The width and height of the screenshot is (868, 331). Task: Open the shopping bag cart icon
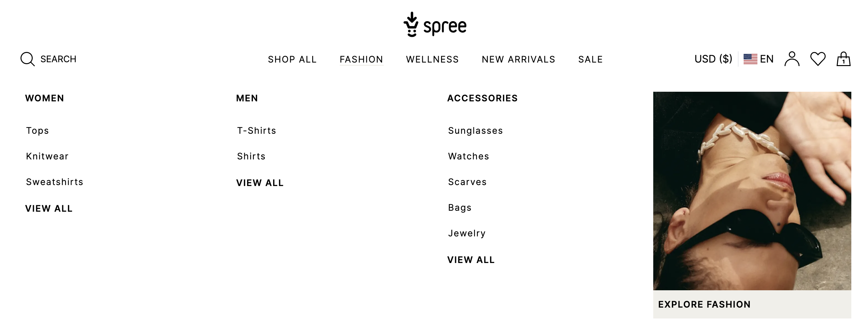point(843,59)
